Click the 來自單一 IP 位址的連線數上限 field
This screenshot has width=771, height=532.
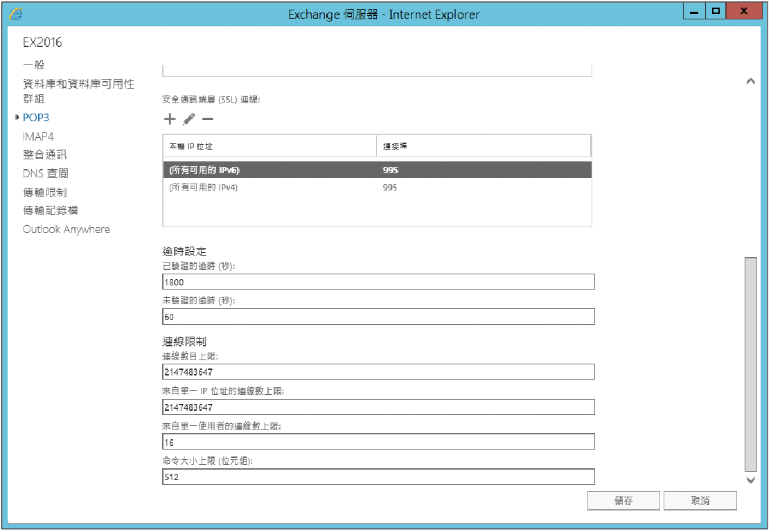click(x=379, y=407)
